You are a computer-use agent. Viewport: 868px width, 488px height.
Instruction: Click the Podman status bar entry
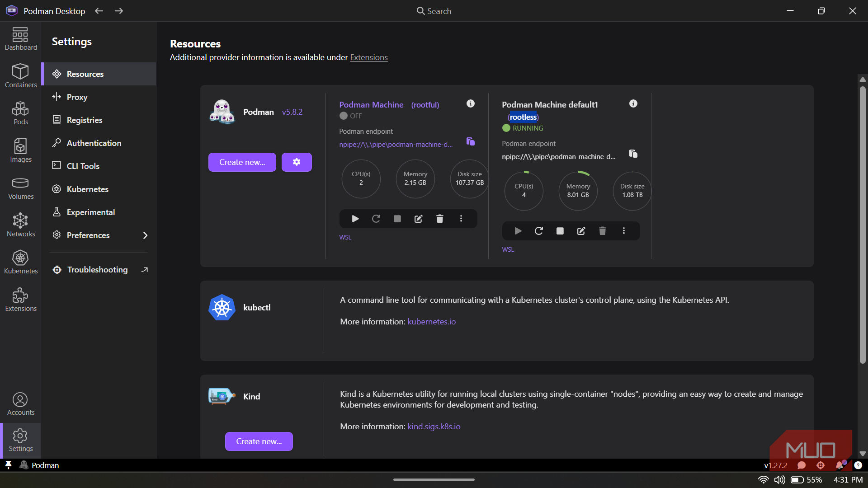[x=40, y=465]
